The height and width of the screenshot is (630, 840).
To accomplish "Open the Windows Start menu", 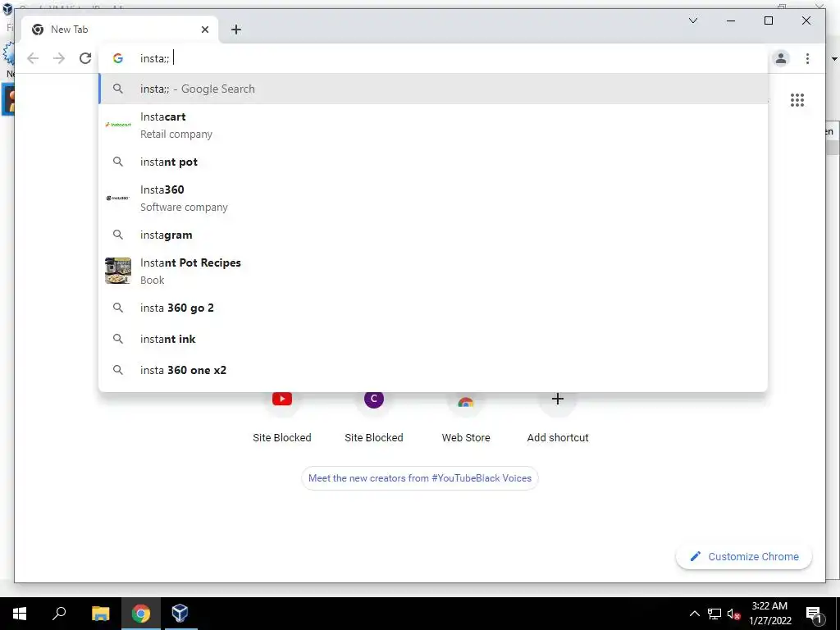I will click(20, 614).
